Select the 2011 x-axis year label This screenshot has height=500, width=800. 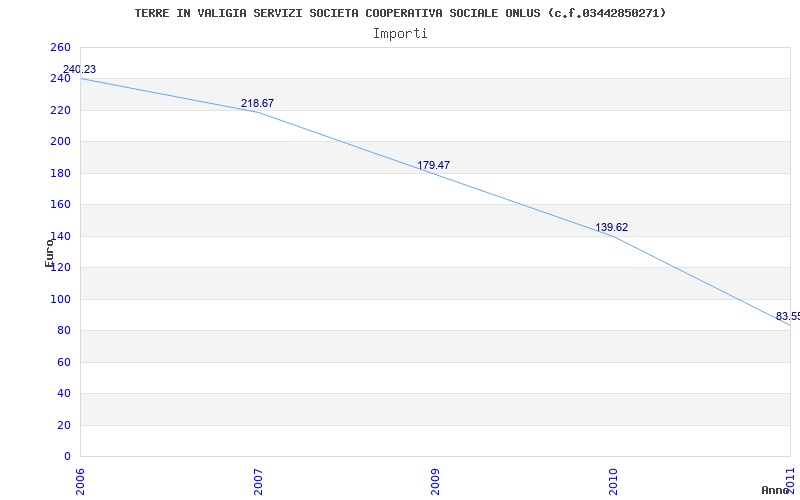pyautogui.click(x=791, y=480)
